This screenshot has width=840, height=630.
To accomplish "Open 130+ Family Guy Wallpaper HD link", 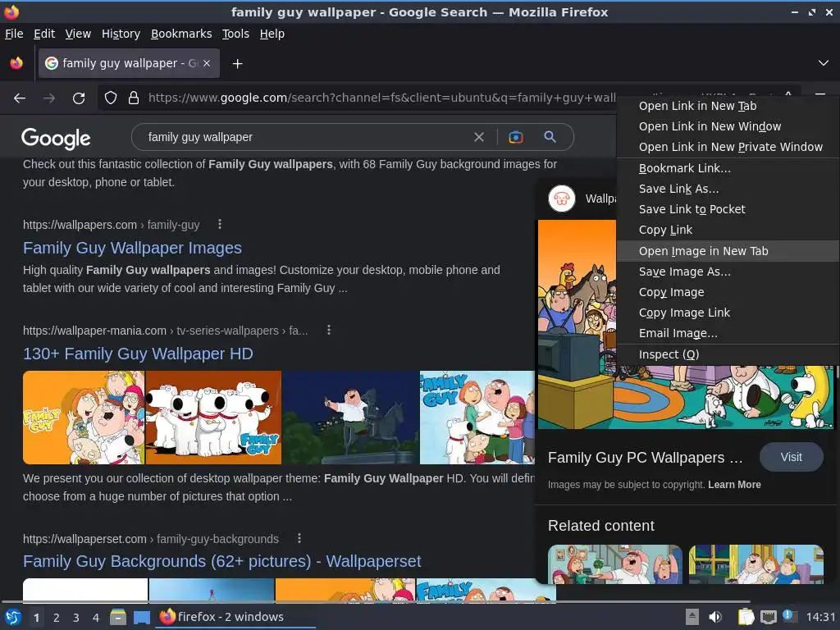I will [138, 354].
